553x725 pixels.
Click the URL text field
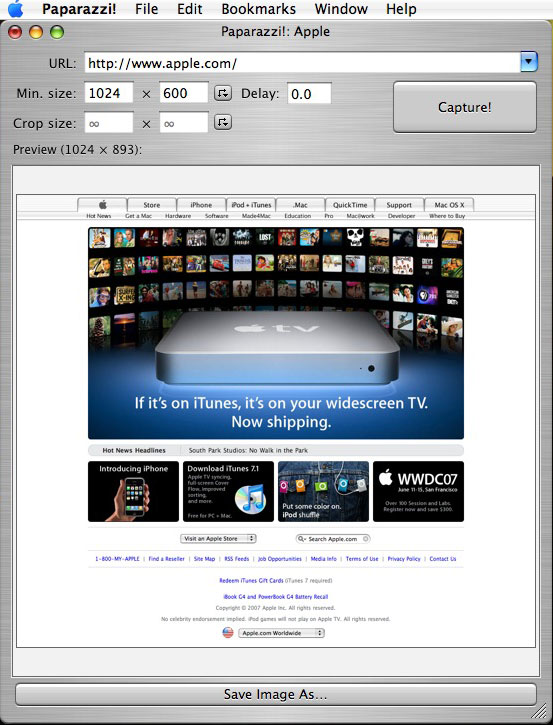click(x=302, y=62)
